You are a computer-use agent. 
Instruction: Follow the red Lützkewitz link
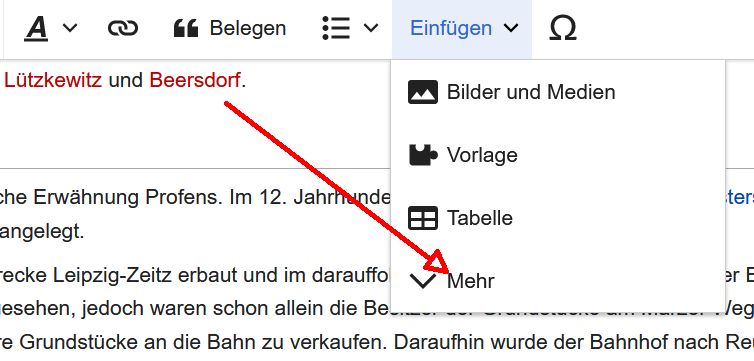[53, 80]
